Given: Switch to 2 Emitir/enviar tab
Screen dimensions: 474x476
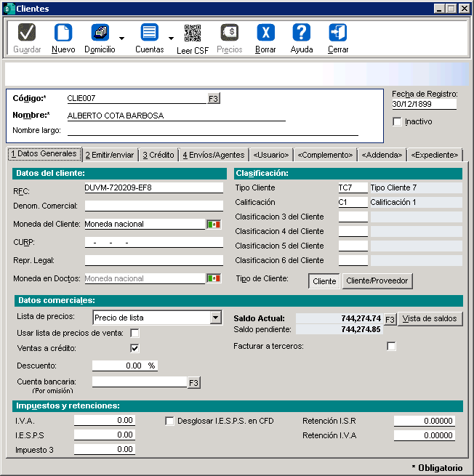Looking at the screenshot, I should [110, 155].
